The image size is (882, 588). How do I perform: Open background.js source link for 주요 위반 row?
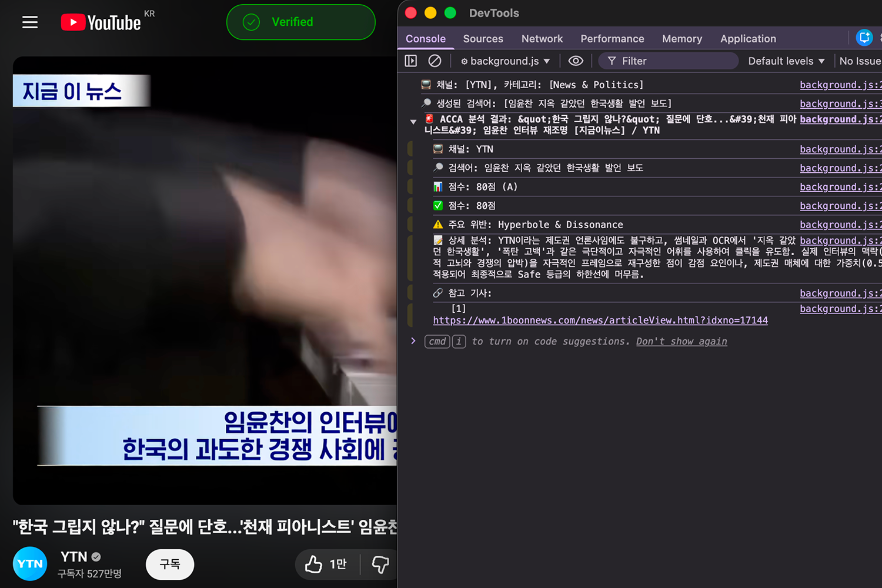coord(841,225)
